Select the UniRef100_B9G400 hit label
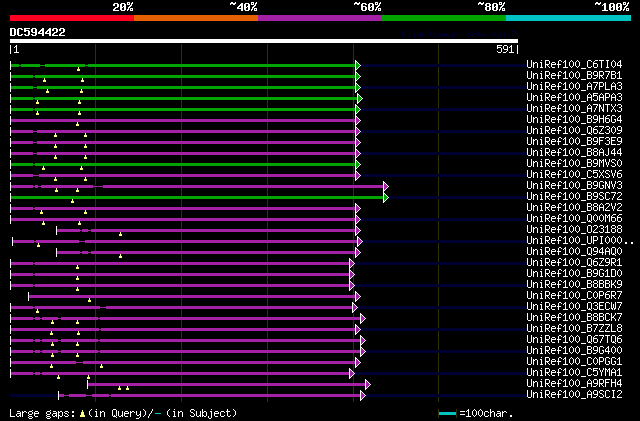 click(x=574, y=351)
